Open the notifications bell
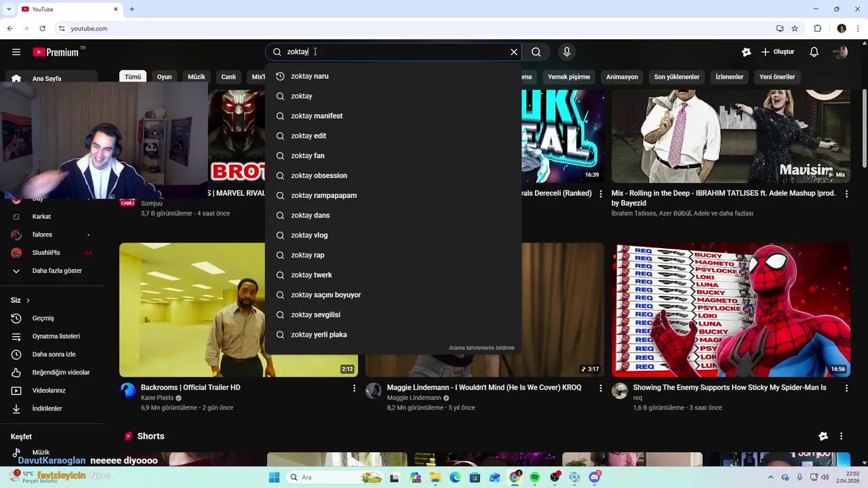The height and width of the screenshot is (488, 868). tap(814, 52)
